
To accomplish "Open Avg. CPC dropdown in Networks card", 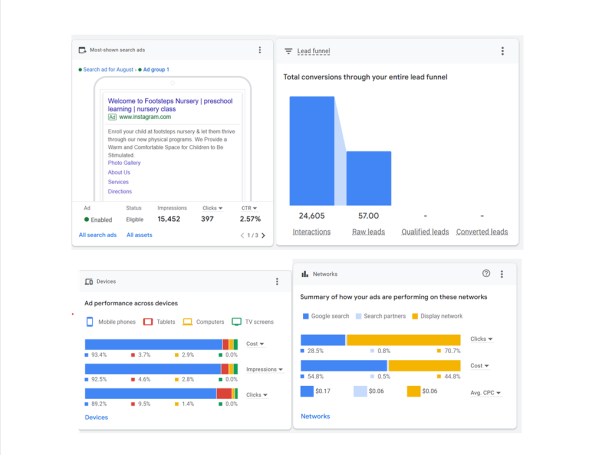I will tap(485, 393).
